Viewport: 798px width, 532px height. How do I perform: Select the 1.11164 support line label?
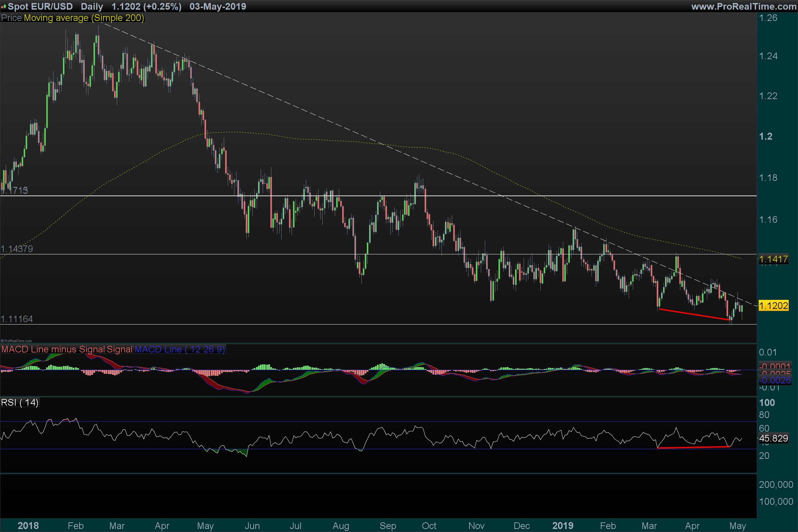tap(17, 319)
